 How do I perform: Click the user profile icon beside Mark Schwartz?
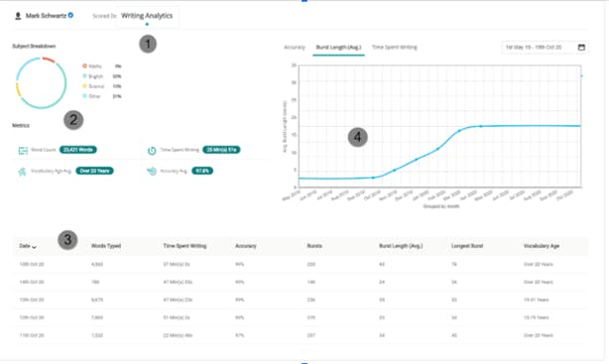tap(18, 16)
